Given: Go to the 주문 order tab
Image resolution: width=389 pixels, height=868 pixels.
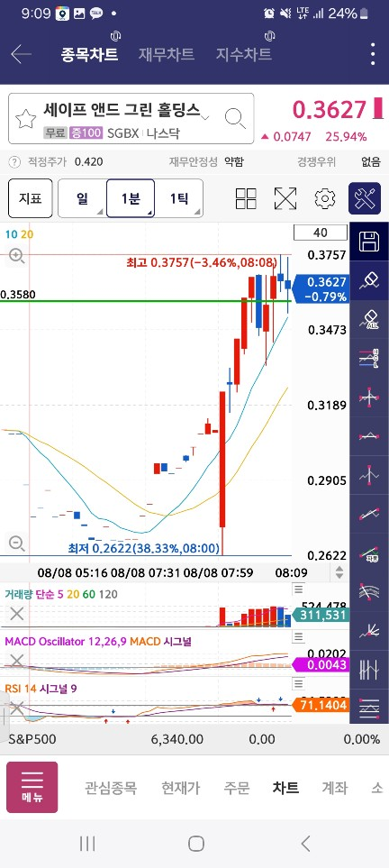Looking at the screenshot, I should [x=237, y=788].
